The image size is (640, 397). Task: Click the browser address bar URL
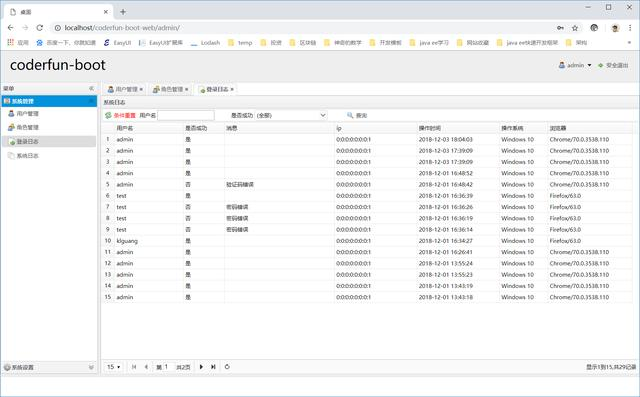tap(122, 28)
